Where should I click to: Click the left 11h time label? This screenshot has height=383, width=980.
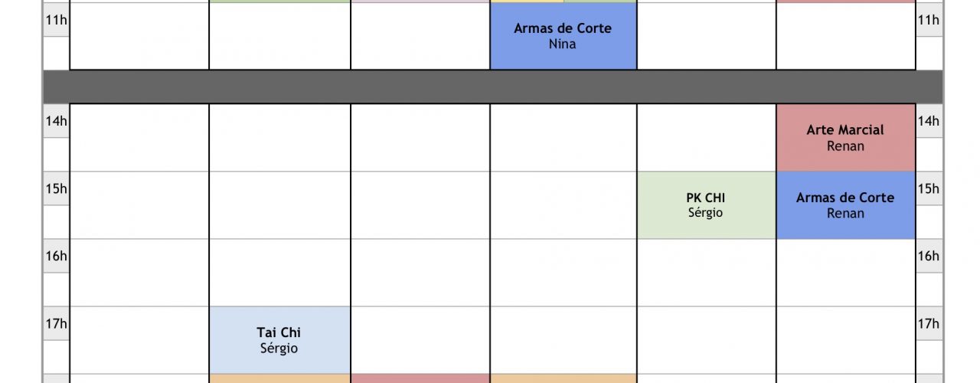pyautogui.click(x=56, y=20)
